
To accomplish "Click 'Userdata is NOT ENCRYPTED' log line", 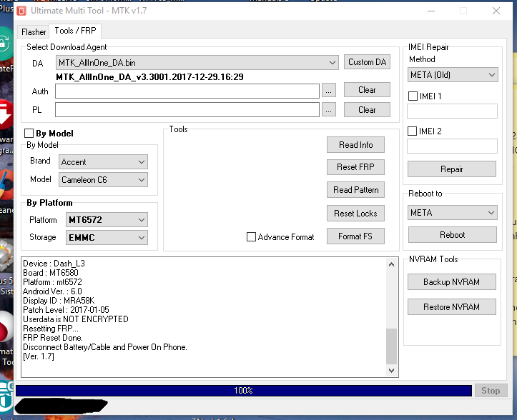I will pyautogui.click(x=76, y=319).
